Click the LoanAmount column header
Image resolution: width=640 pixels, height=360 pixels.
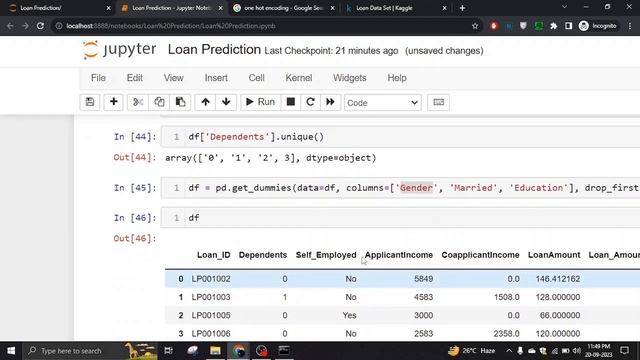click(x=554, y=255)
